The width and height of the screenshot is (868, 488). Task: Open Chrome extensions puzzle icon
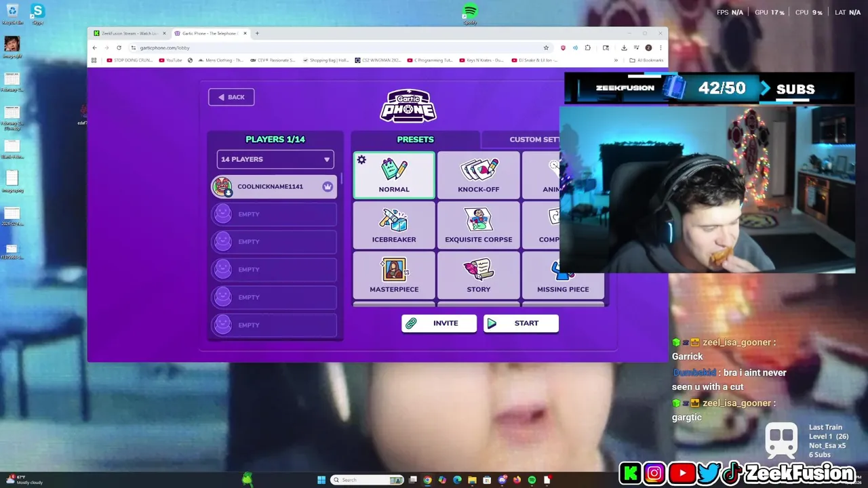[x=588, y=47]
